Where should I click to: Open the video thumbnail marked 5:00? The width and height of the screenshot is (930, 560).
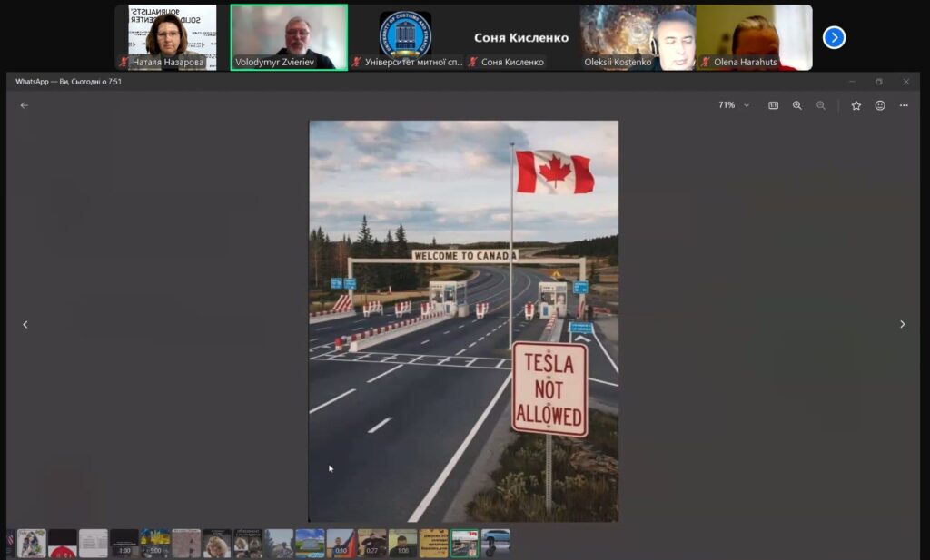click(x=154, y=544)
